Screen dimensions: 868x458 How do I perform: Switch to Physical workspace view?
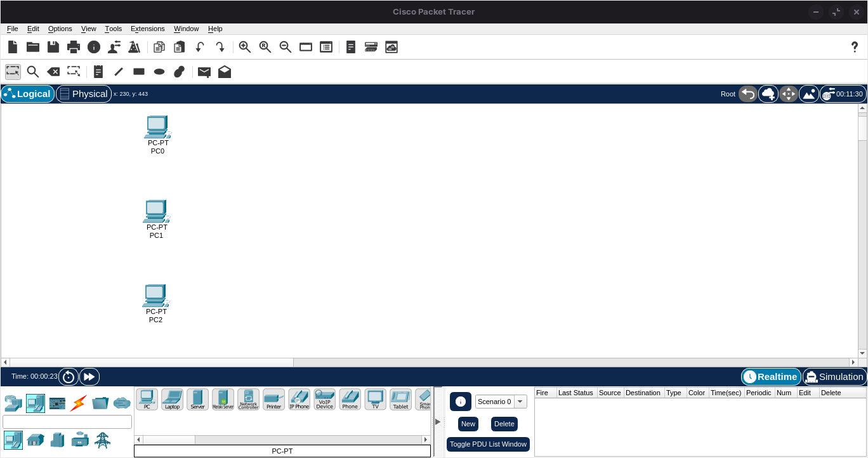(x=84, y=94)
